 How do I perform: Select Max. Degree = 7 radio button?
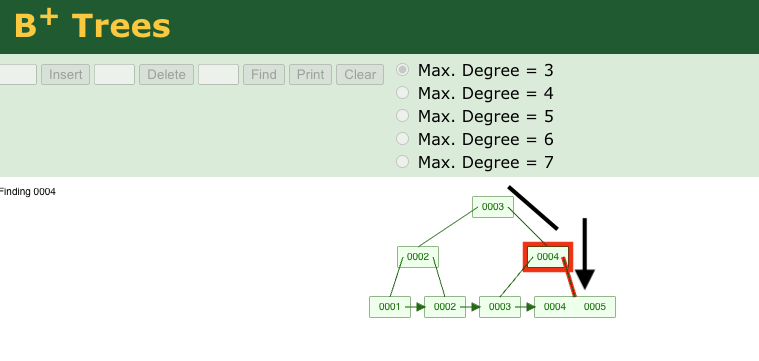[x=402, y=162]
